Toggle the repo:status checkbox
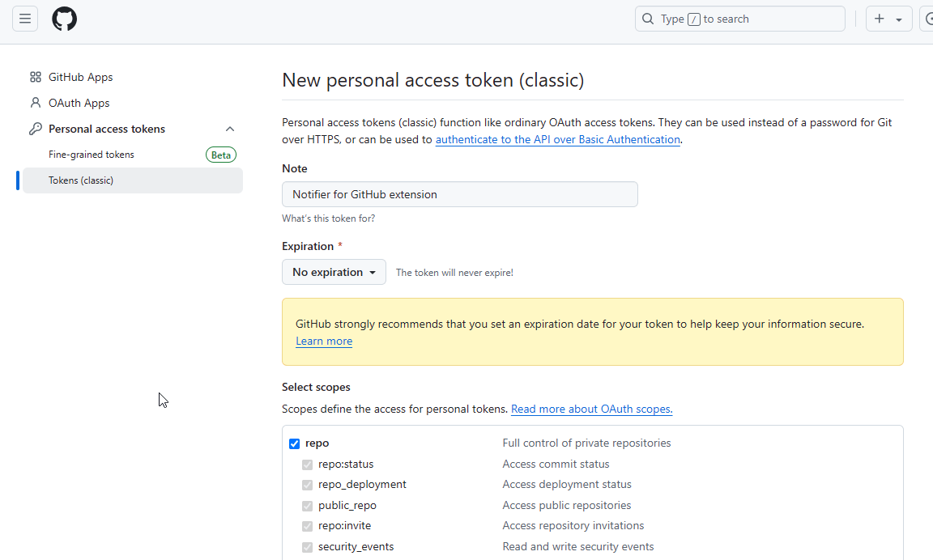This screenshot has width=933, height=560. click(x=307, y=465)
